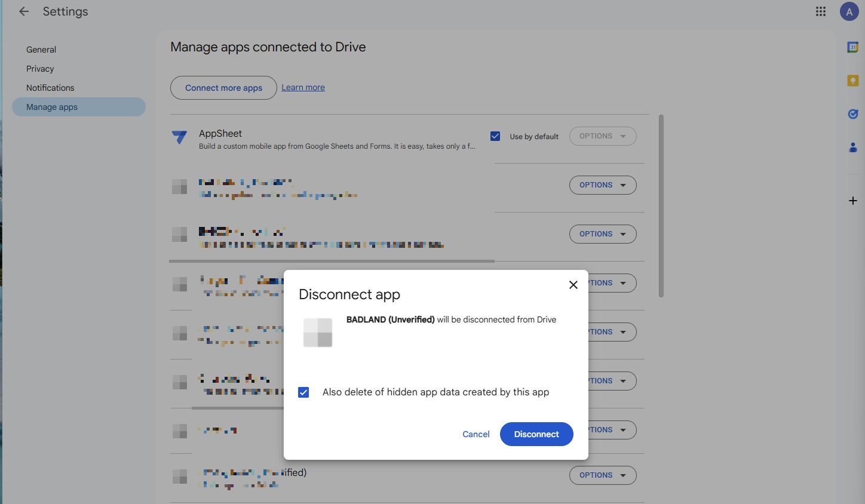Open AppSheet OPTIONS dropdown
This screenshot has width=865, height=504.
pyautogui.click(x=603, y=136)
